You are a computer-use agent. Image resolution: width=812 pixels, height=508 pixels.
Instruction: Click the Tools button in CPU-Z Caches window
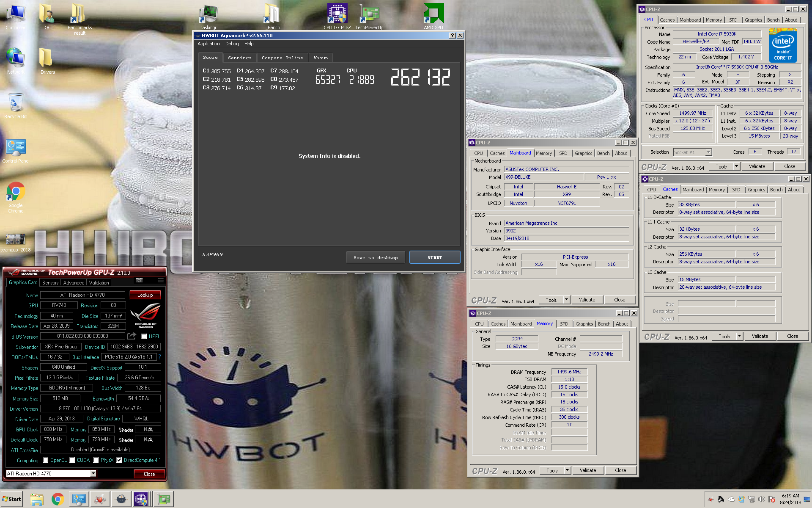[724, 336]
